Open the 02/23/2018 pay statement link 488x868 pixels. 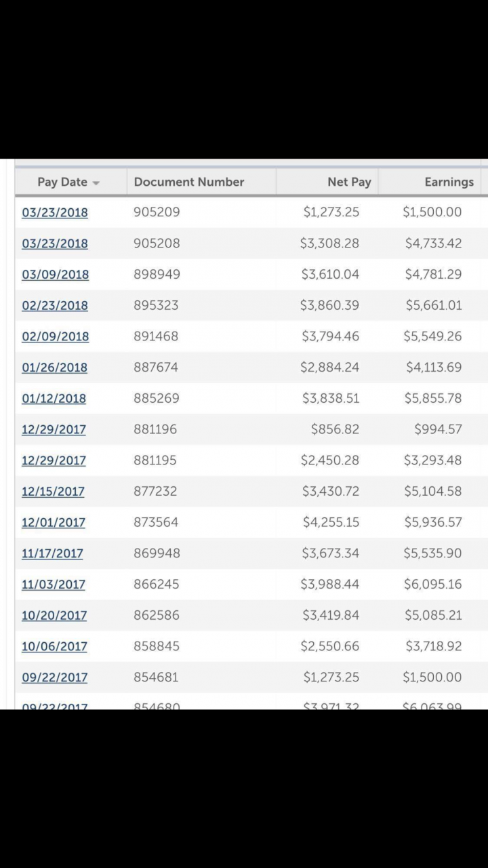[x=55, y=305]
